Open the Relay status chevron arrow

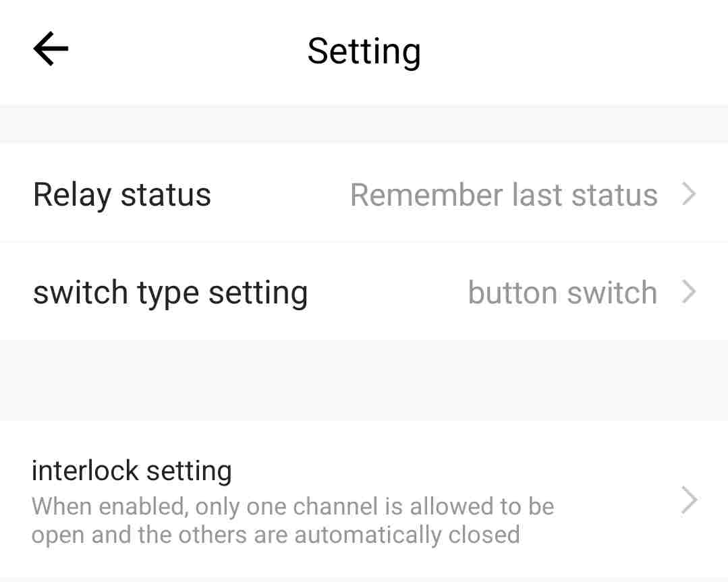tap(689, 194)
